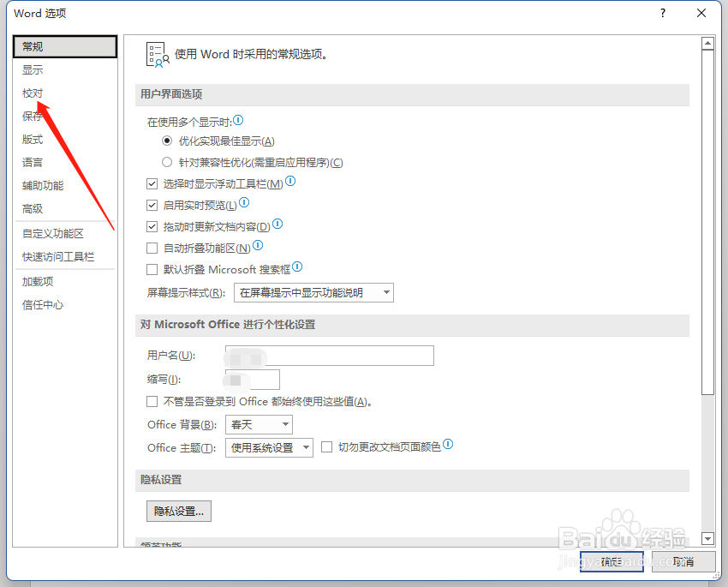The width and height of the screenshot is (728, 587).
Task: Open the Office 背景 dropdown
Action: pyautogui.click(x=259, y=424)
